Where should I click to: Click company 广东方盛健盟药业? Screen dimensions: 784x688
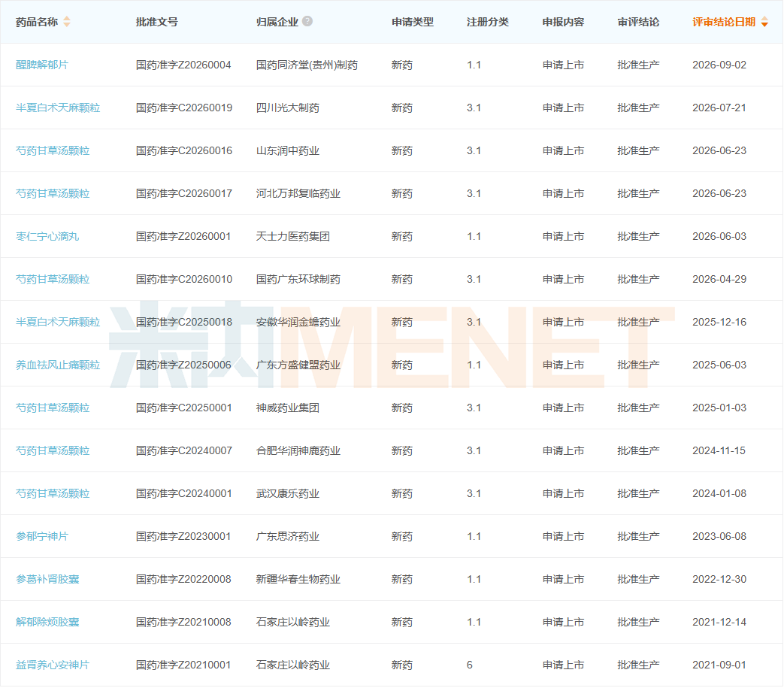click(x=298, y=365)
